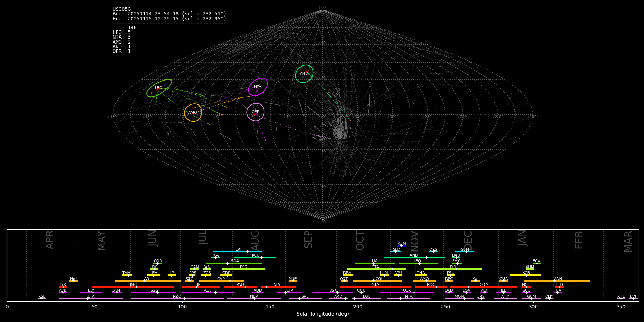Click the QUA shower label in timeline
Screen dimensions: 644x322
[503, 279]
